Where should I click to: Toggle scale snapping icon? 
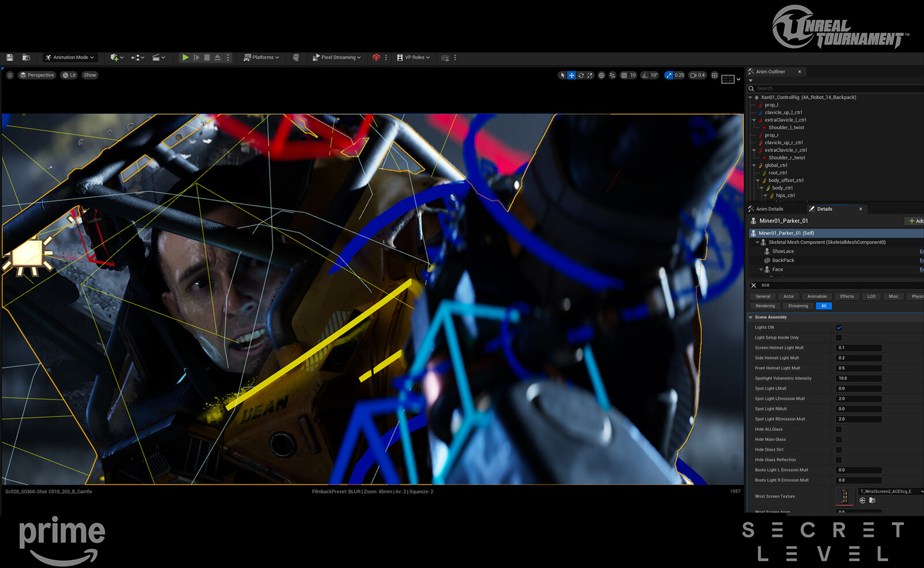669,75
